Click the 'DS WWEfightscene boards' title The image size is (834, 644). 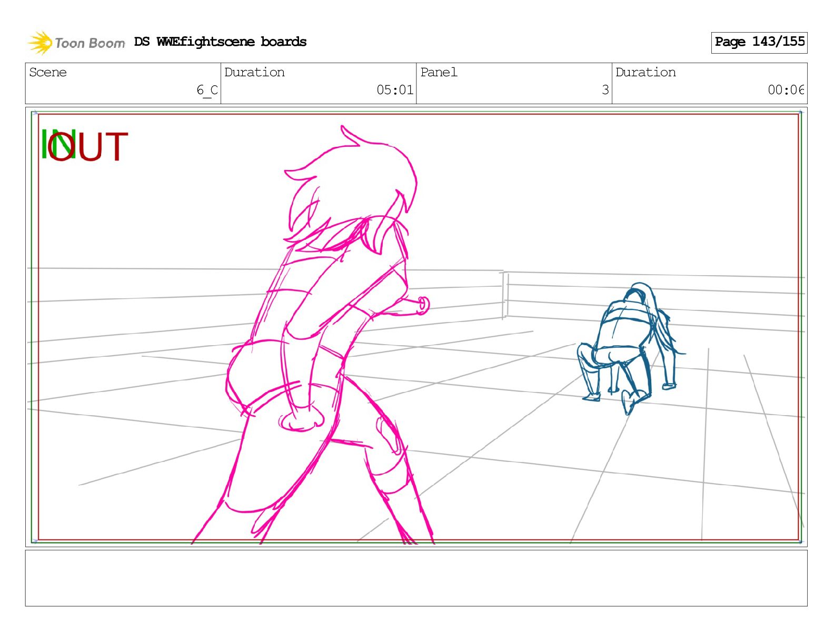(x=220, y=42)
